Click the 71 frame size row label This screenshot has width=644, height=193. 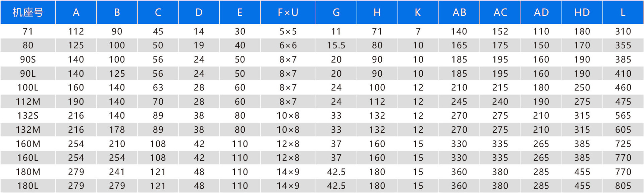(28, 31)
